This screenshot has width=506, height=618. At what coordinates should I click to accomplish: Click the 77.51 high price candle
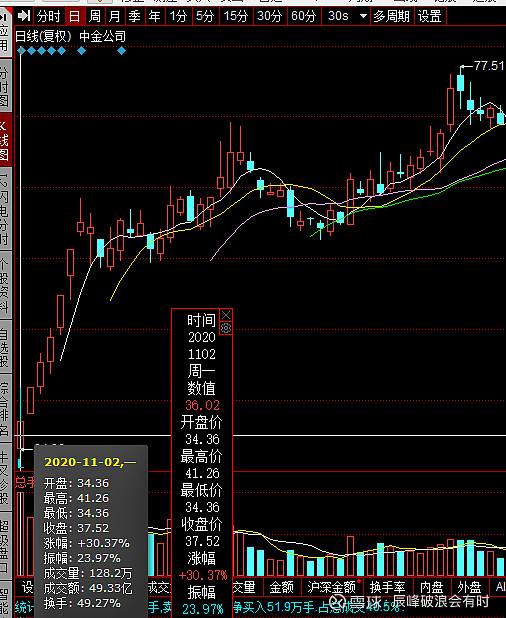point(460,84)
